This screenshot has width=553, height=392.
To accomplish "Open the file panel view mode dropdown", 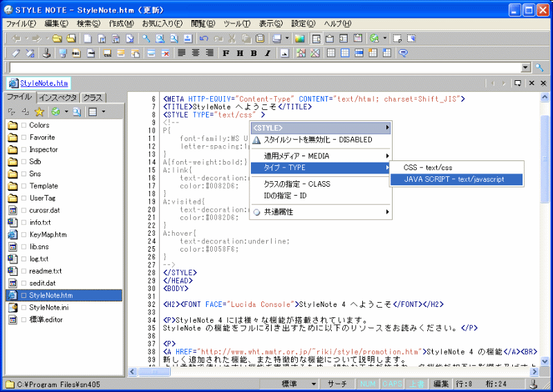I will click(103, 112).
